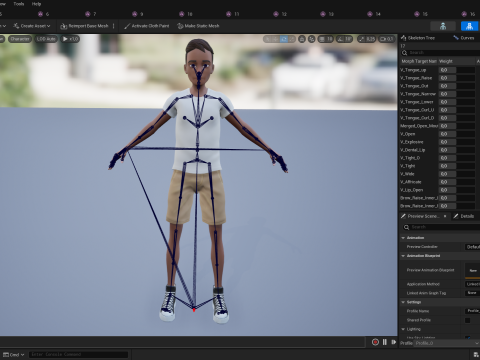
Task: Edit the Profile Name field
Action: tap(473, 311)
